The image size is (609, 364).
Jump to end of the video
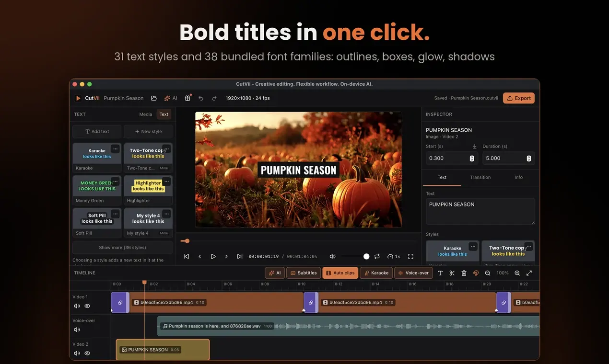[x=240, y=257]
